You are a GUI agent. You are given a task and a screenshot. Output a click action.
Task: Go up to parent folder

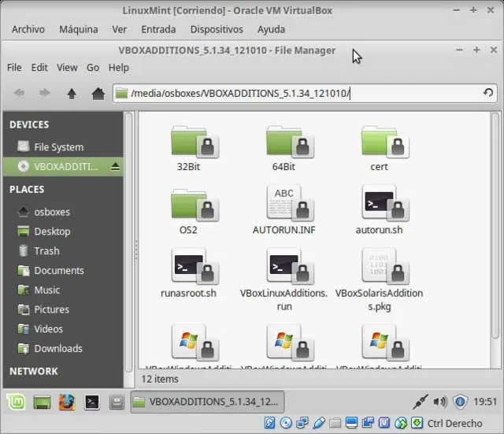[x=72, y=94]
